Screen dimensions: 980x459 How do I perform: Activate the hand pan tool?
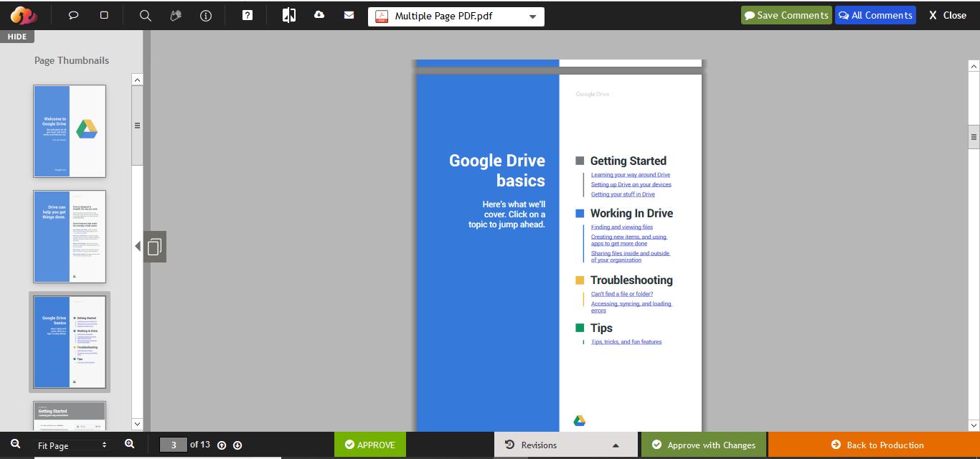click(x=176, y=15)
